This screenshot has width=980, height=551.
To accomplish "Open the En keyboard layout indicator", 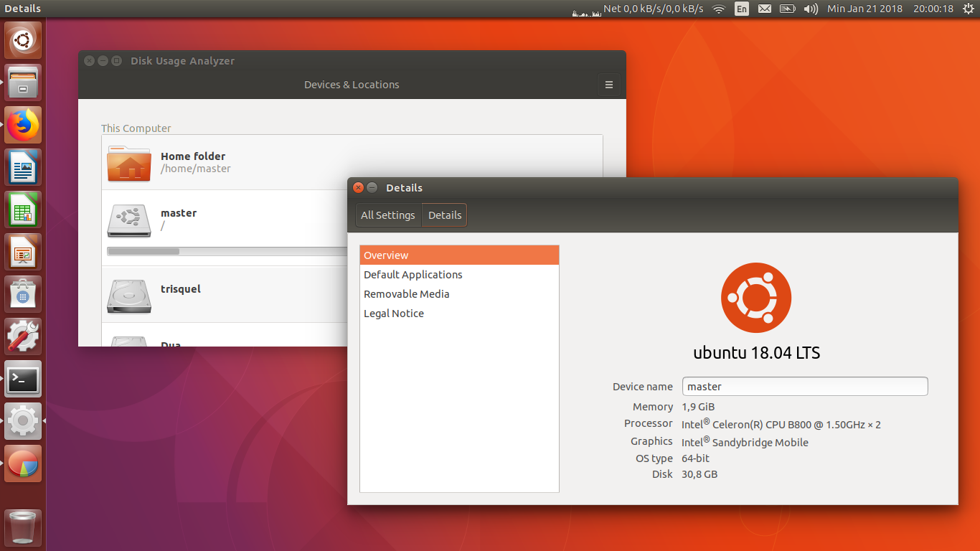I will point(742,9).
